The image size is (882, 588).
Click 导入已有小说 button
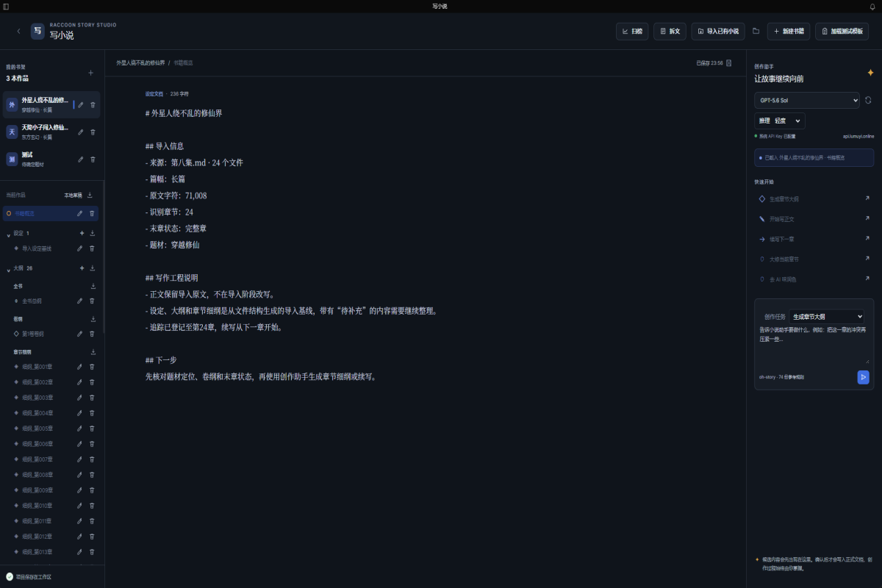click(x=718, y=32)
